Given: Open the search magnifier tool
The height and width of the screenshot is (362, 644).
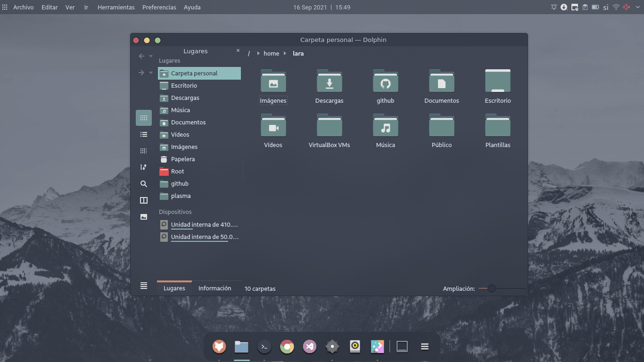Looking at the screenshot, I should pyautogui.click(x=144, y=184).
